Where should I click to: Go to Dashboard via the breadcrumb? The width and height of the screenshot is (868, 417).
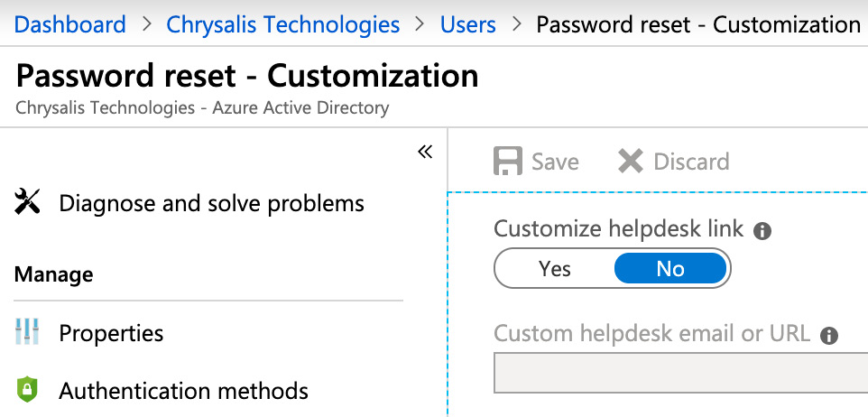click(70, 23)
